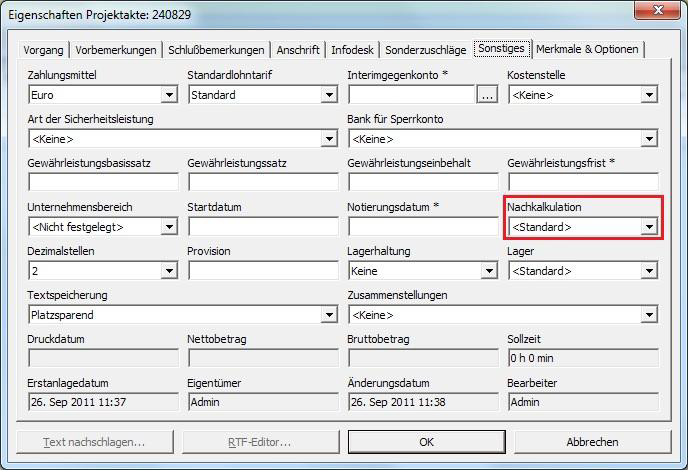Expand the Standardlohntarif dropdown

[329, 95]
